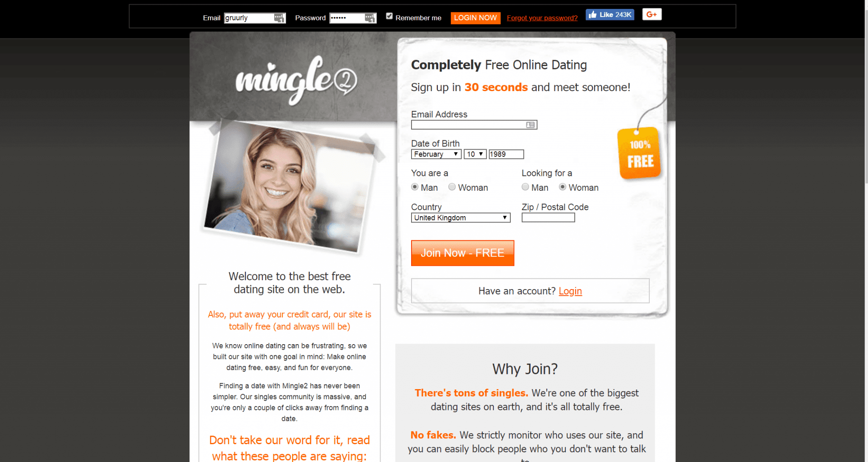This screenshot has height=462, width=868.
Task: Expand the Country dropdown selector
Action: point(459,217)
